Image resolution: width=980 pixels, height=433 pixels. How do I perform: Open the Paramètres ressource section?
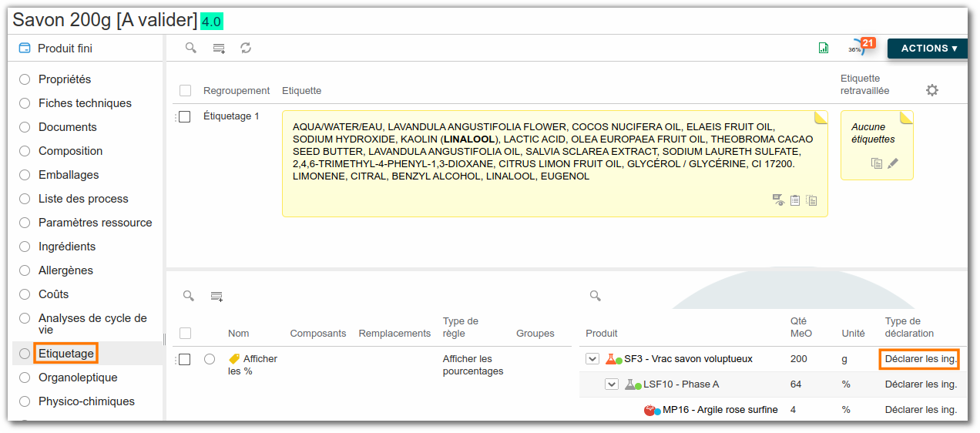(x=96, y=223)
